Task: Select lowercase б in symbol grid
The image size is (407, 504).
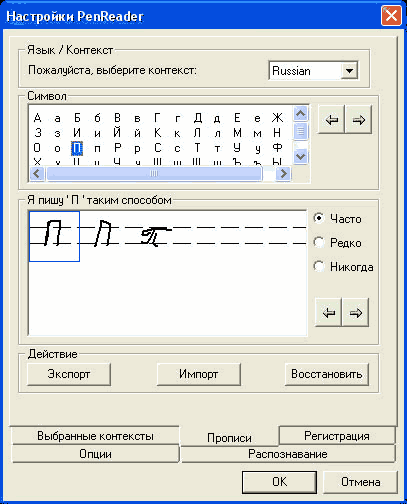Action: (x=97, y=118)
